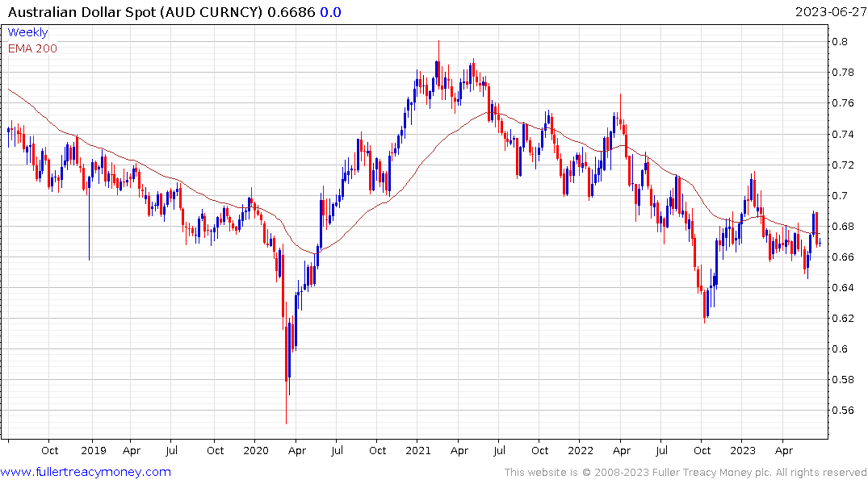Click the 2021 label on the time axis
This screenshot has height=484, width=868.
[418, 450]
